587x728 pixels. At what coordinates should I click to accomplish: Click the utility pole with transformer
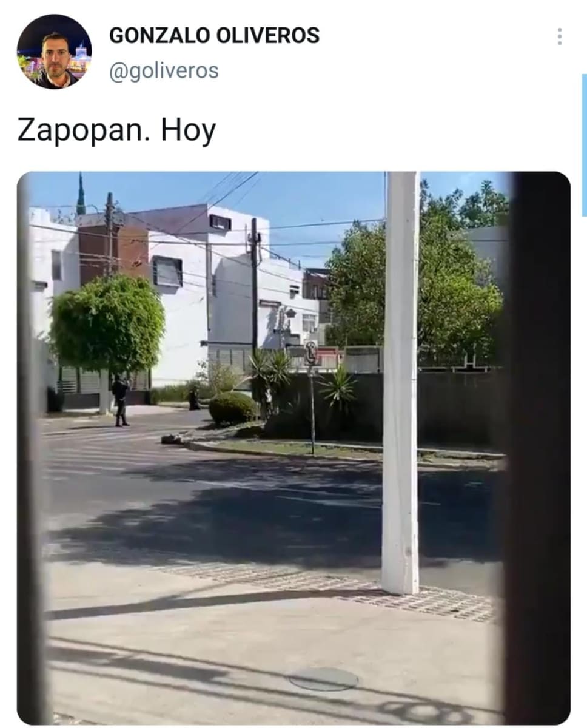point(255,285)
